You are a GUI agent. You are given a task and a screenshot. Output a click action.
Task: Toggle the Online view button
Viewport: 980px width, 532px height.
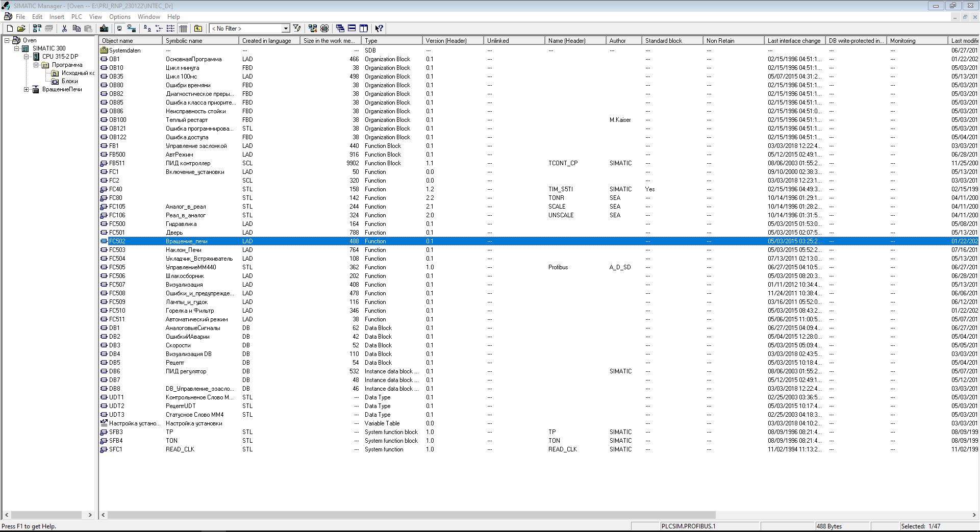(x=132, y=29)
